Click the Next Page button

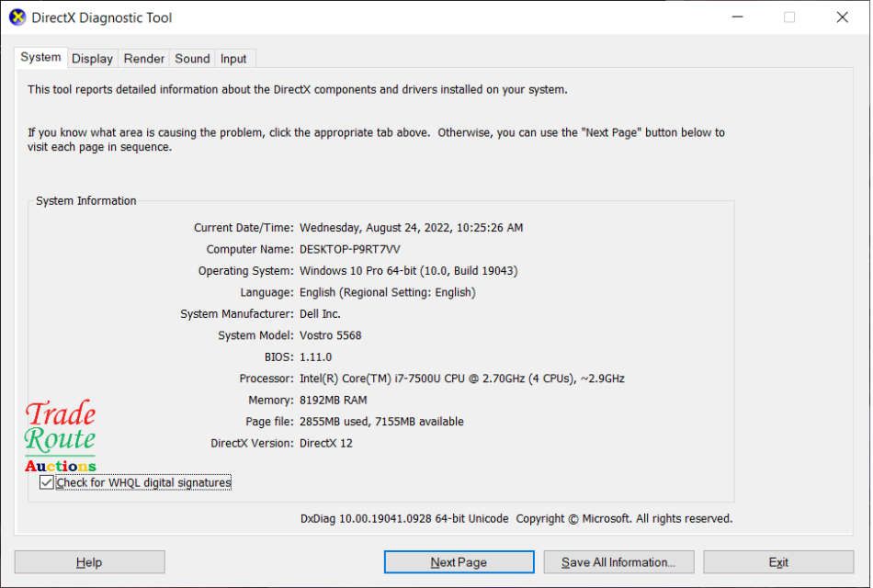point(459,561)
